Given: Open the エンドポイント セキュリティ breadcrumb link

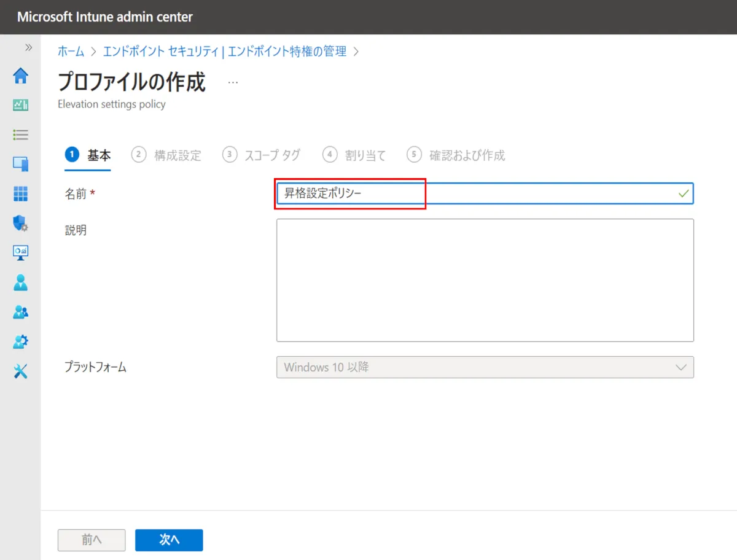Looking at the screenshot, I should [x=224, y=52].
